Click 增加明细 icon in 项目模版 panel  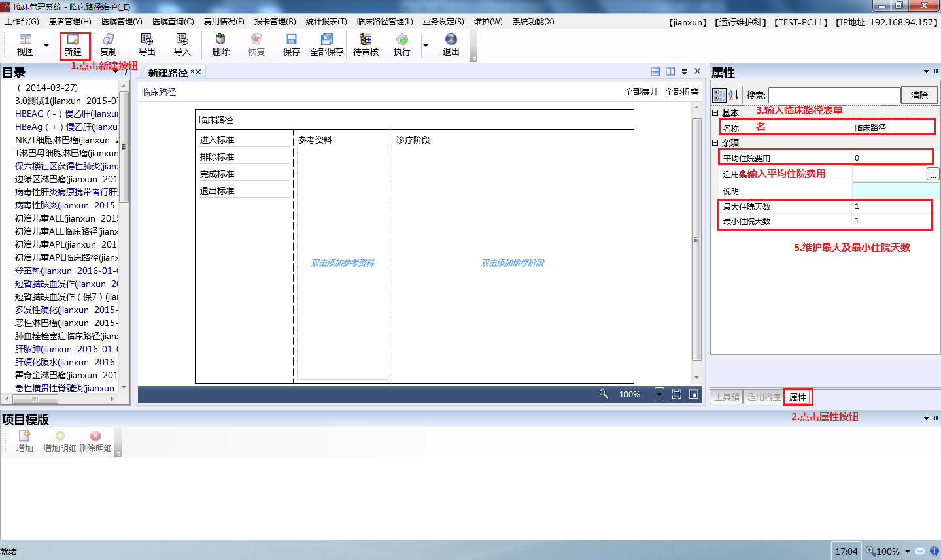click(60, 436)
